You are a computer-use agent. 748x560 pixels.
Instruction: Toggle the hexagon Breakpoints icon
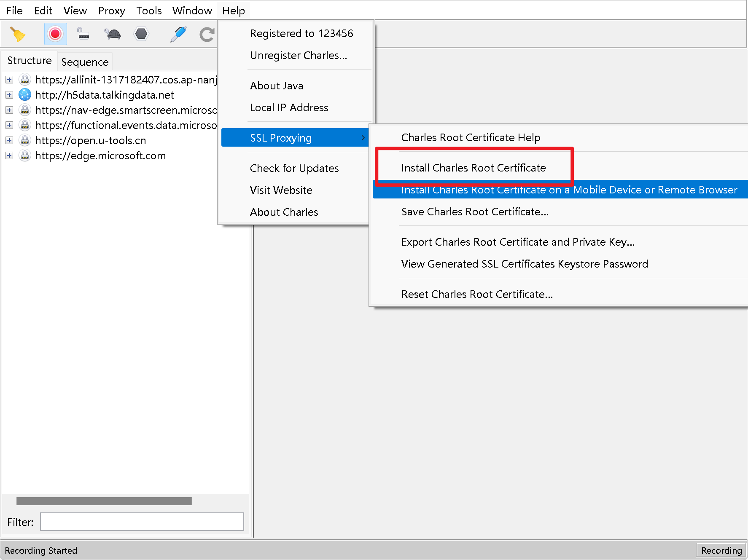click(x=141, y=34)
